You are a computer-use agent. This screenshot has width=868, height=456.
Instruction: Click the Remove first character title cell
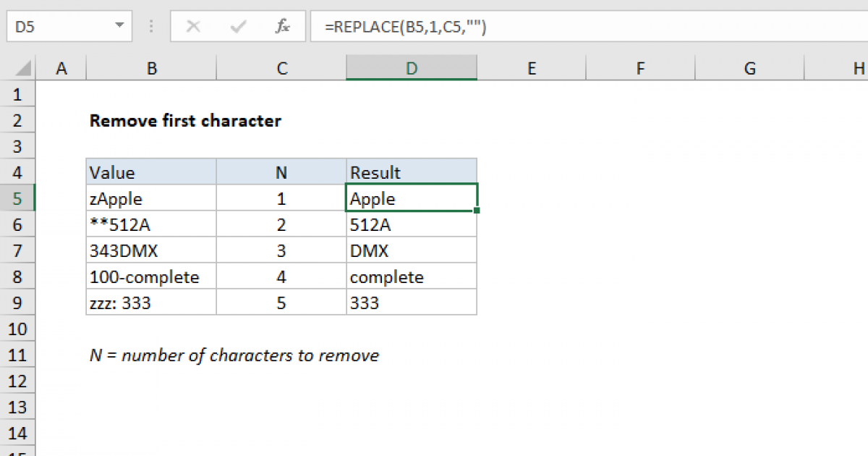tap(185, 121)
